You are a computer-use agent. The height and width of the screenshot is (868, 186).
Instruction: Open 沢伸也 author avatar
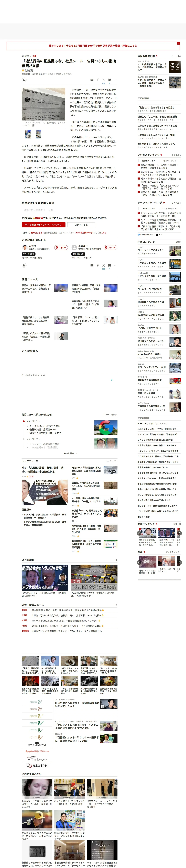point(25,248)
